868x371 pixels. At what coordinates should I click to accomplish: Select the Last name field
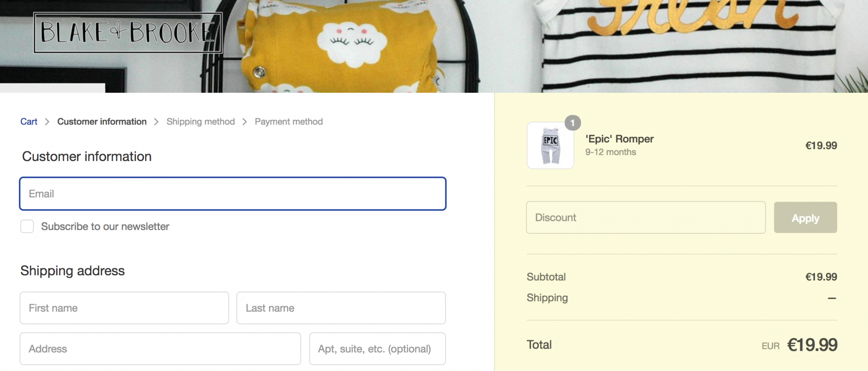[x=341, y=308]
